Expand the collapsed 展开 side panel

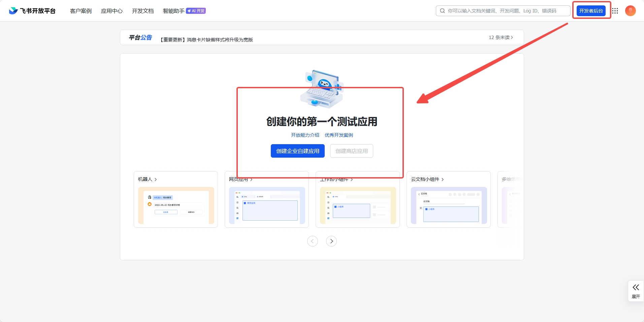[636, 291]
